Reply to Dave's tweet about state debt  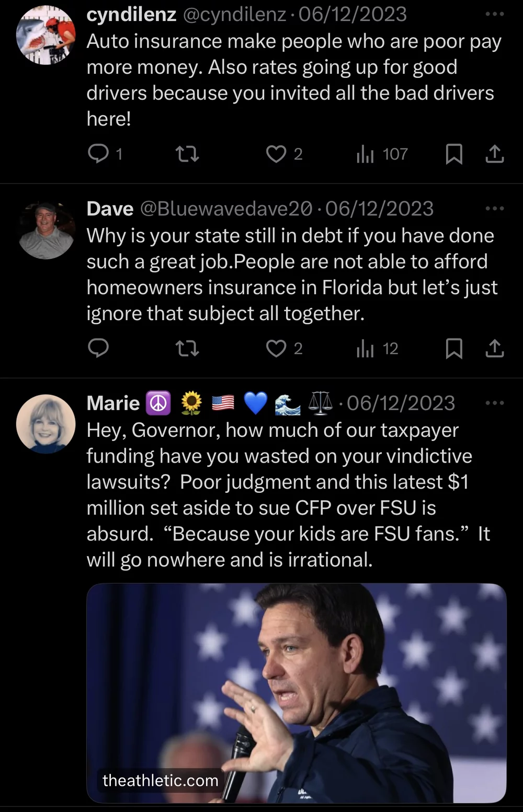98,348
